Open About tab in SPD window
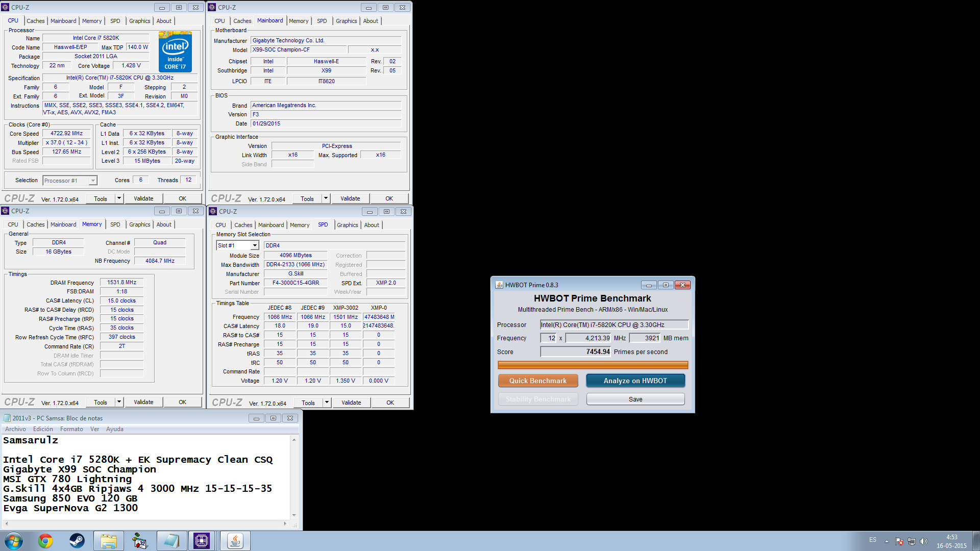 [372, 225]
